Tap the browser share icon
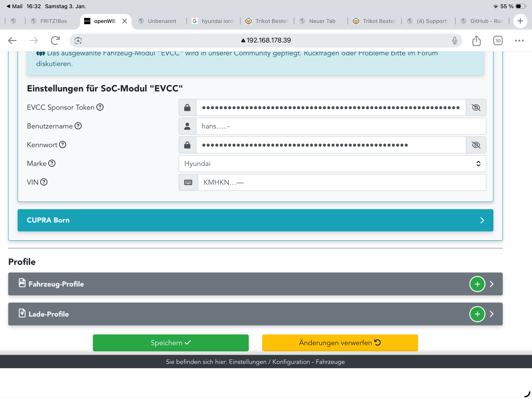The height and width of the screenshot is (399, 532). [x=476, y=41]
